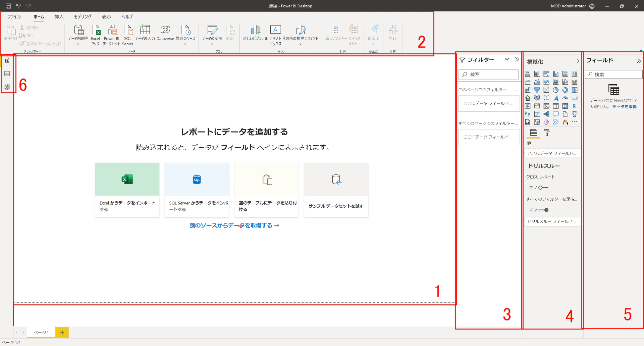Screen dimensions: 644x346
Task: Select the scatter chart visual
Action: (546, 90)
